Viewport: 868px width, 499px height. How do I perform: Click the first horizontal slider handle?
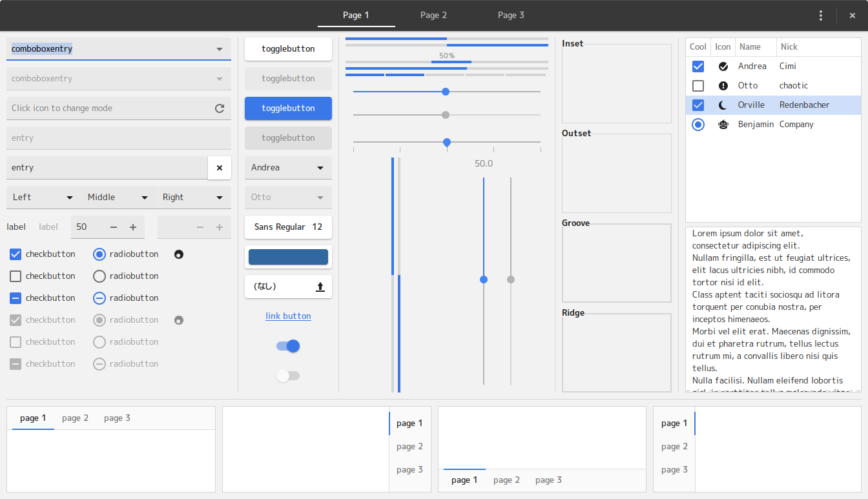pos(446,92)
